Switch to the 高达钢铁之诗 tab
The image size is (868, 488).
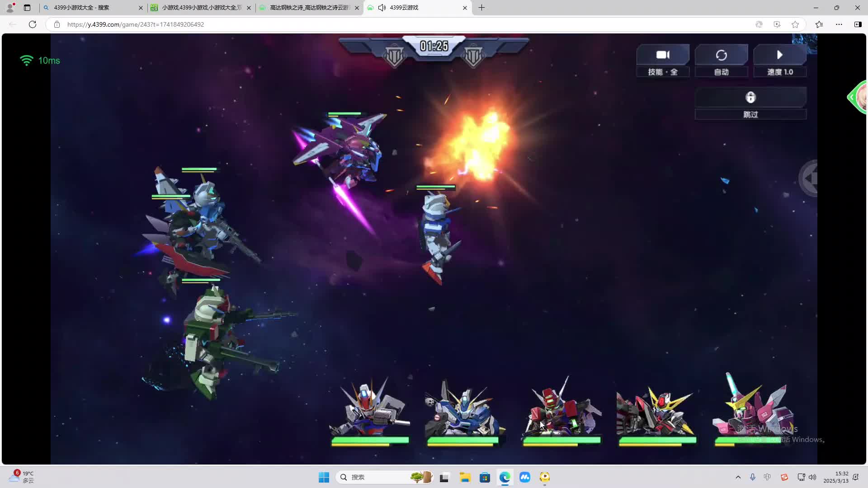309,8
